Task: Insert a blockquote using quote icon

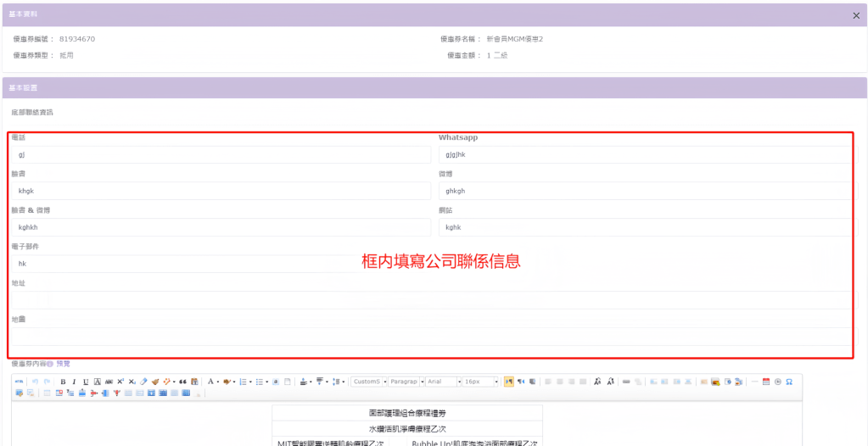Action: click(183, 382)
